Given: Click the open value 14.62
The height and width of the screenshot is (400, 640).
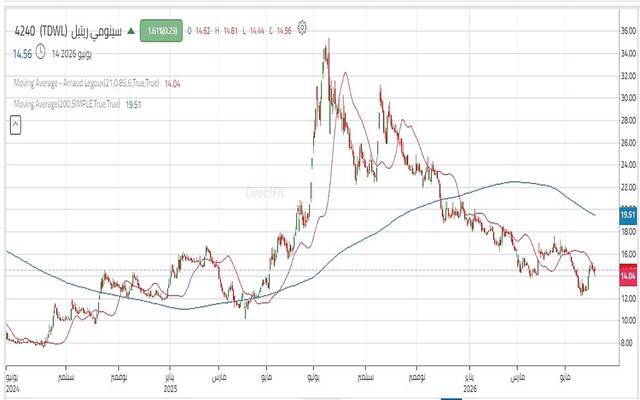Looking at the screenshot, I should (203, 31).
